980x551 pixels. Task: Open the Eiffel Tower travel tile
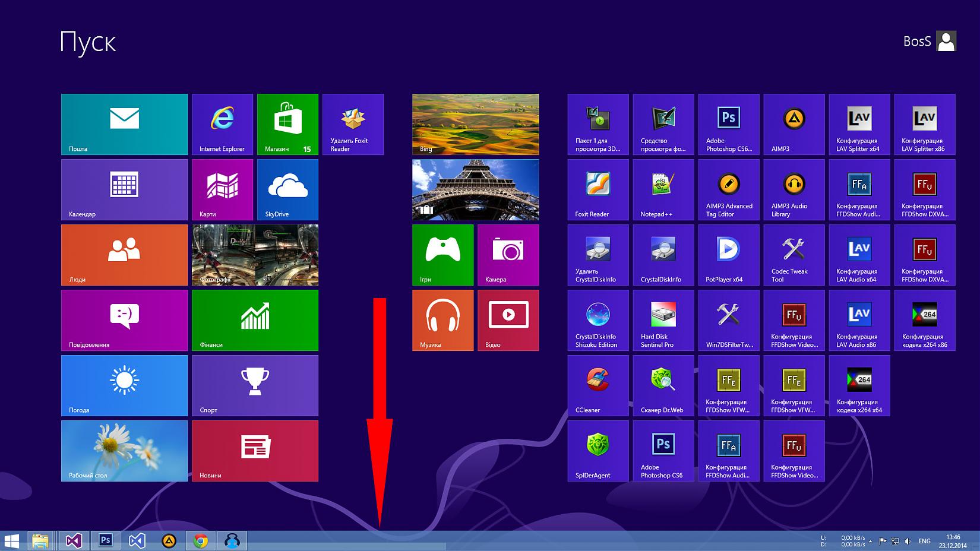(476, 189)
